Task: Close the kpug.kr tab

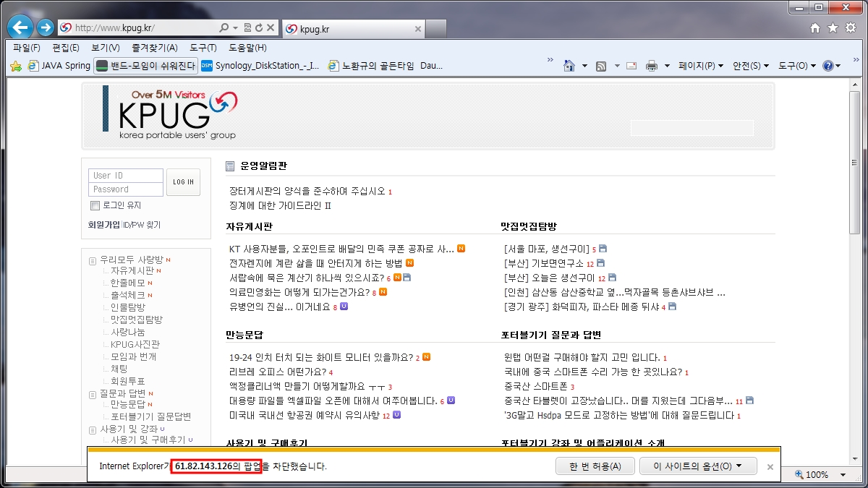Action: click(x=417, y=29)
